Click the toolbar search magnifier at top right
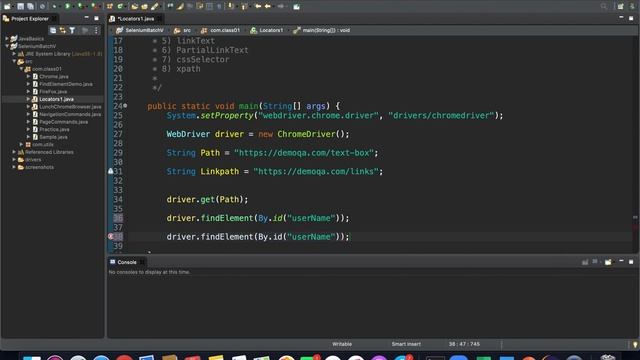Screen dimensions: 640x360 point(604,6)
